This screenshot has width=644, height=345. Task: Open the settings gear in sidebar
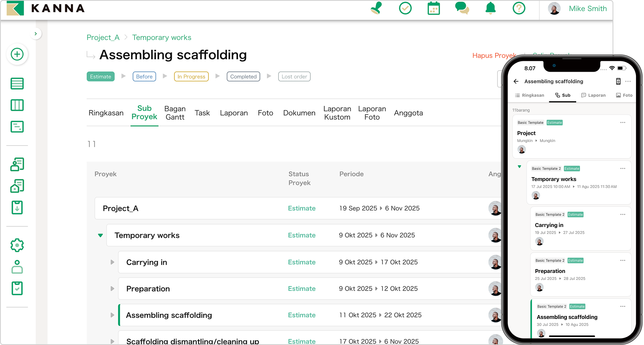pos(17,245)
